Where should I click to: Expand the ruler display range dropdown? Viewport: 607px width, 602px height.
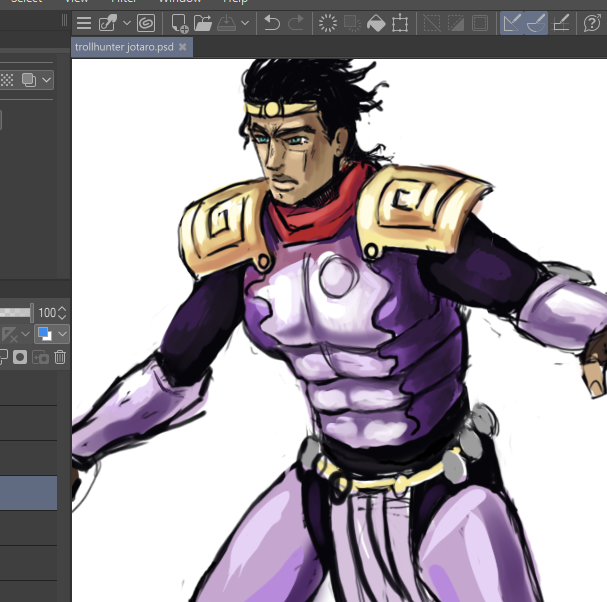coord(26,334)
